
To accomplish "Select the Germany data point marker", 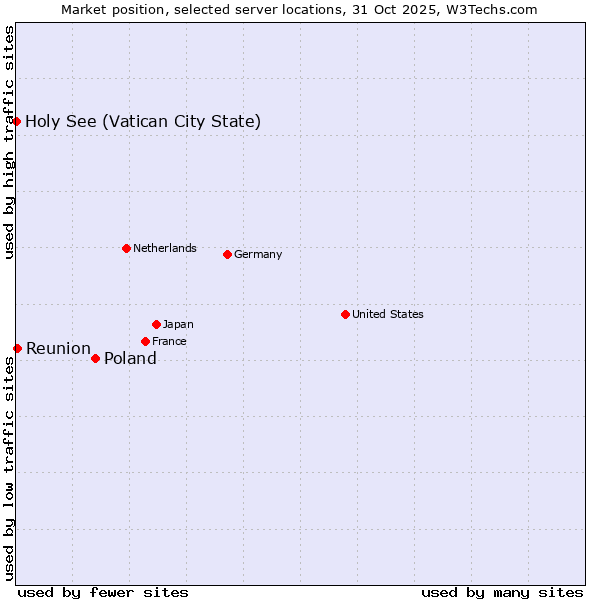I will [x=227, y=254].
